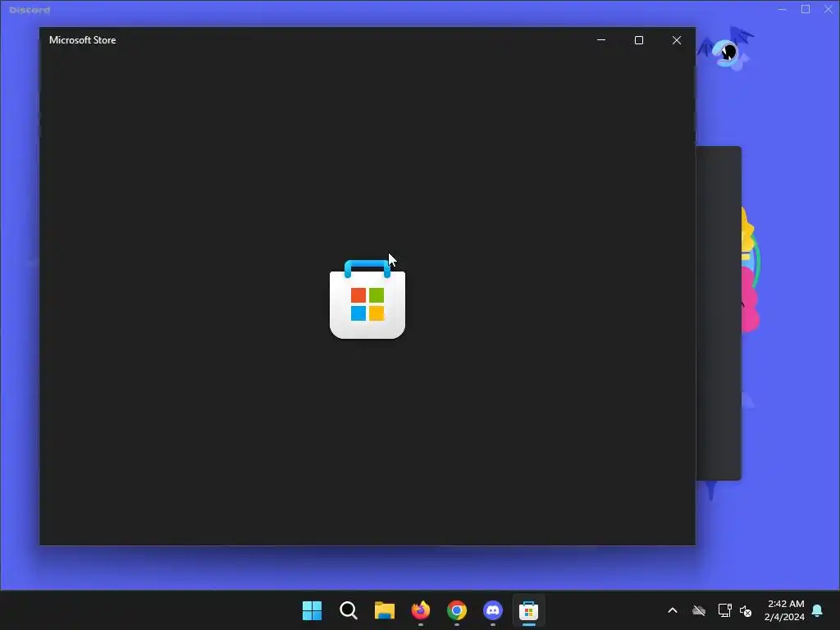This screenshot has width=840, height=630.
Task: Open the notifications bell
Action: coord(818,610)
